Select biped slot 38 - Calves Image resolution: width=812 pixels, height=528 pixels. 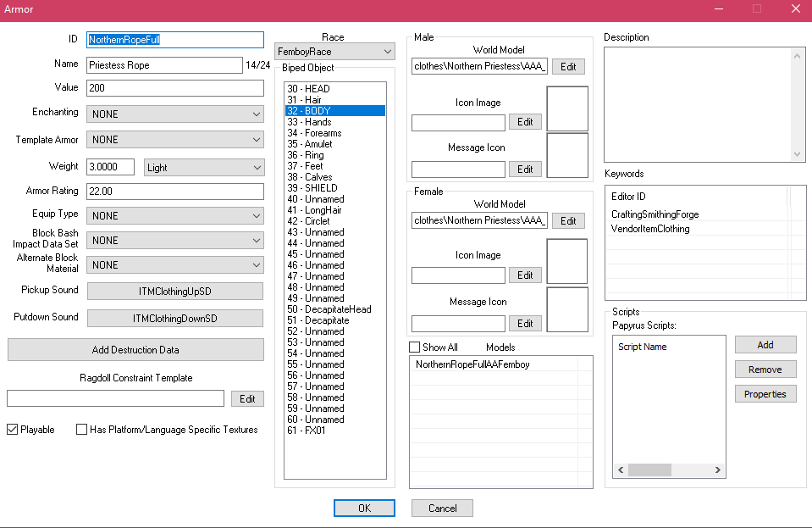(x=335, y=176)
